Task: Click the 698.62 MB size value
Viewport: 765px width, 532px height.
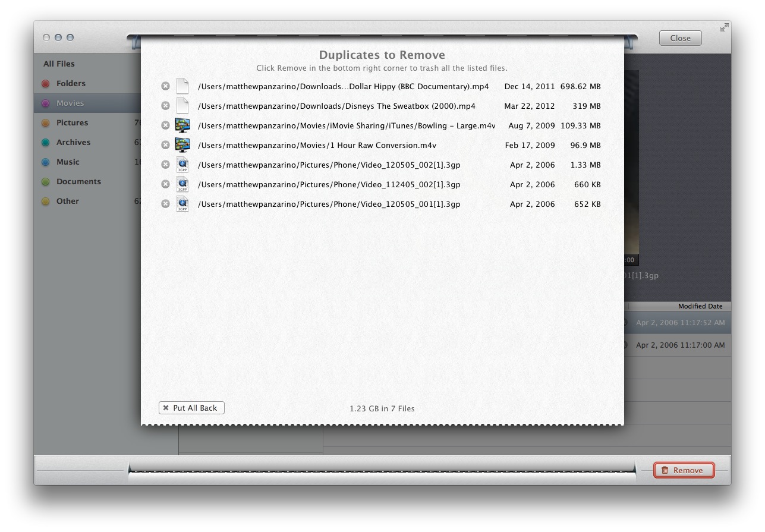Action: 580,86
